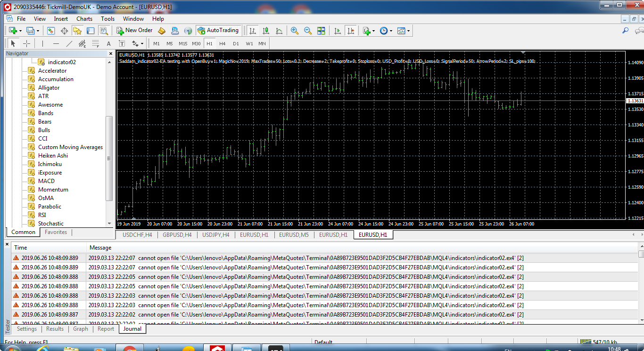Open the Profiles icon in the toolbar

(30, 31)
